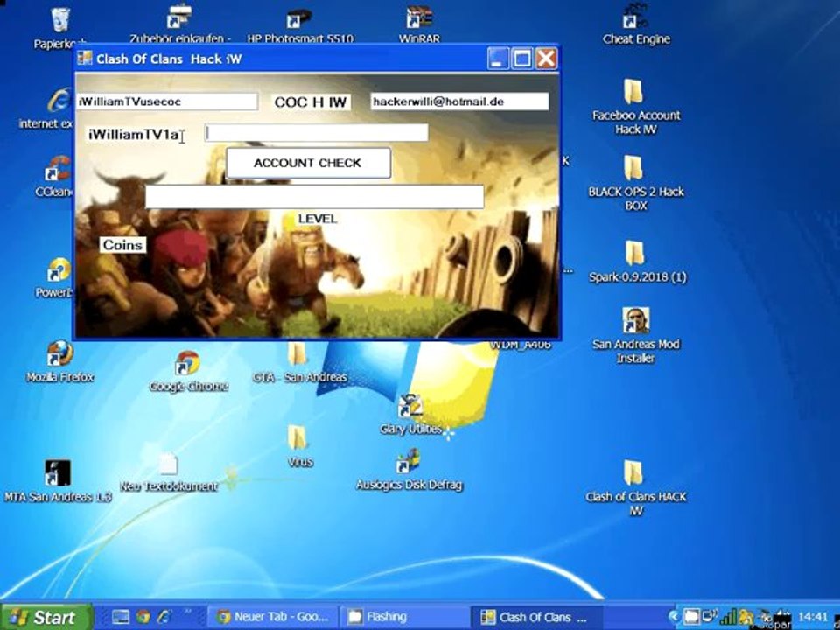Viewport: 840px width, 630px height.
Task: Select the hackerwilli@hotmail.de email field
Action: pyautogui.click(x=459, y=101)
